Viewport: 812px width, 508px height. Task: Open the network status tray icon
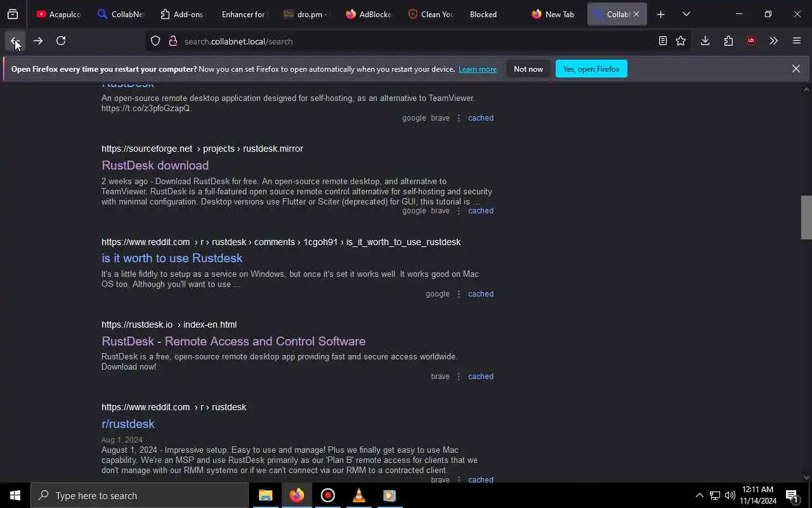coord(715,495)
